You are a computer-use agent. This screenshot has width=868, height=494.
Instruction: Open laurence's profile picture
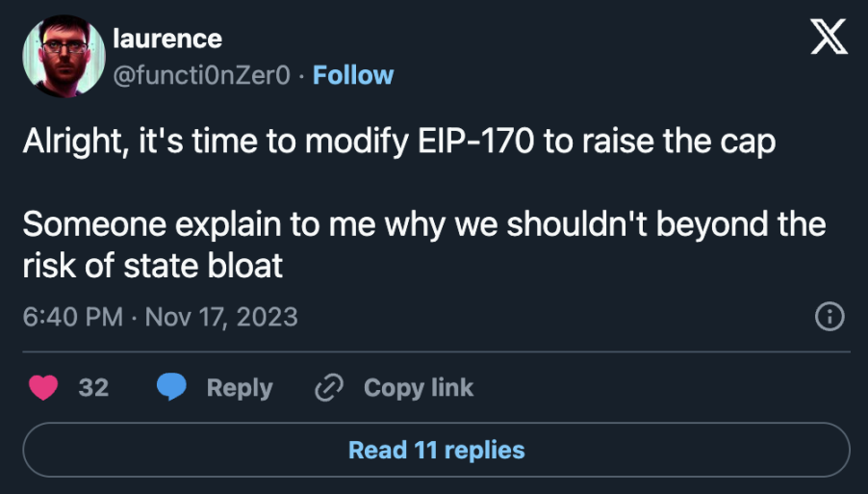pyautogui.click(x=64, y=56)
